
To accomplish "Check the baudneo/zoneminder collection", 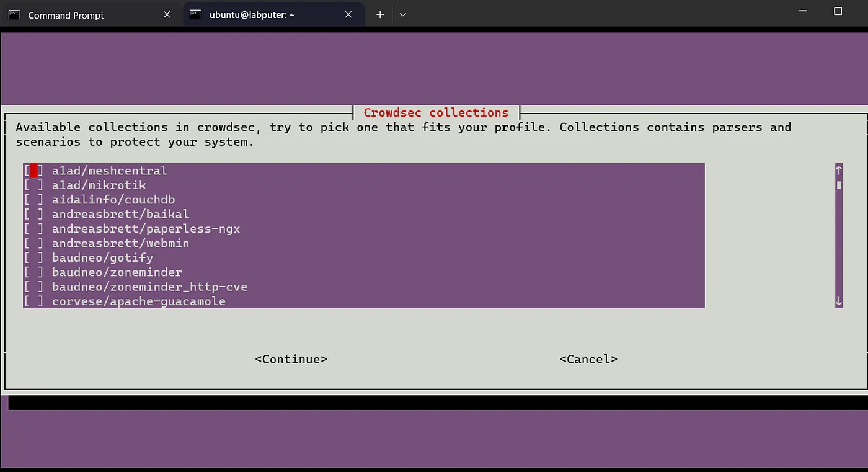I will pyautogui.click(x=34, y=272).
